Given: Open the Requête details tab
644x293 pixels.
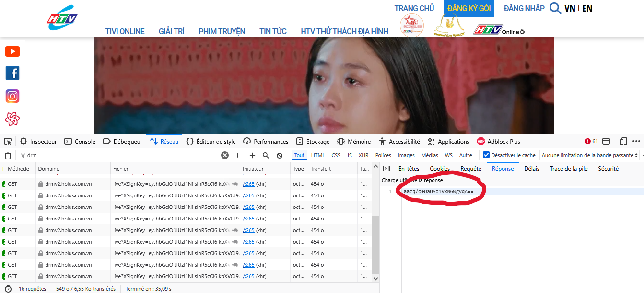Looking at the screenshot, I should pos(471,169).
